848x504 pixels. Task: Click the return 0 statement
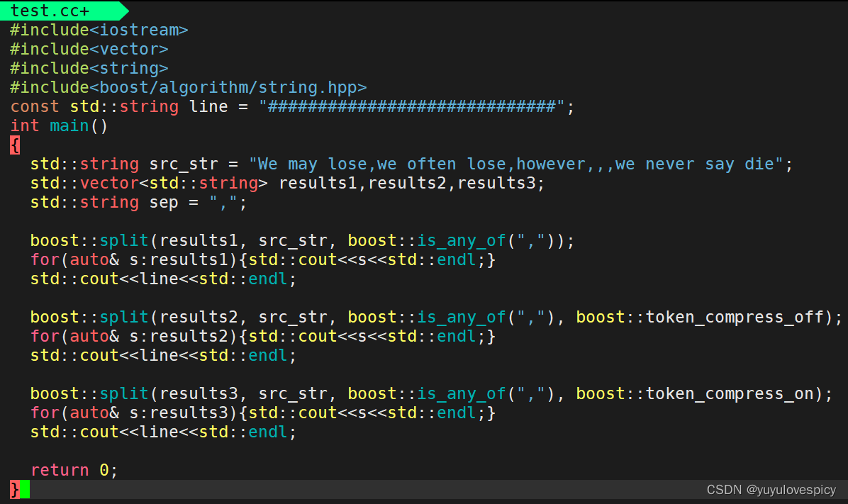coord(73,469)
